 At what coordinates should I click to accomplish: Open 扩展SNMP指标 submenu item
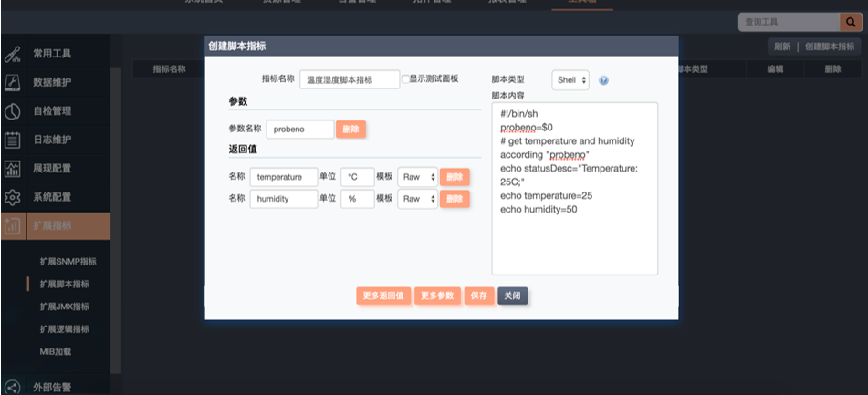(x=68, y=262)
